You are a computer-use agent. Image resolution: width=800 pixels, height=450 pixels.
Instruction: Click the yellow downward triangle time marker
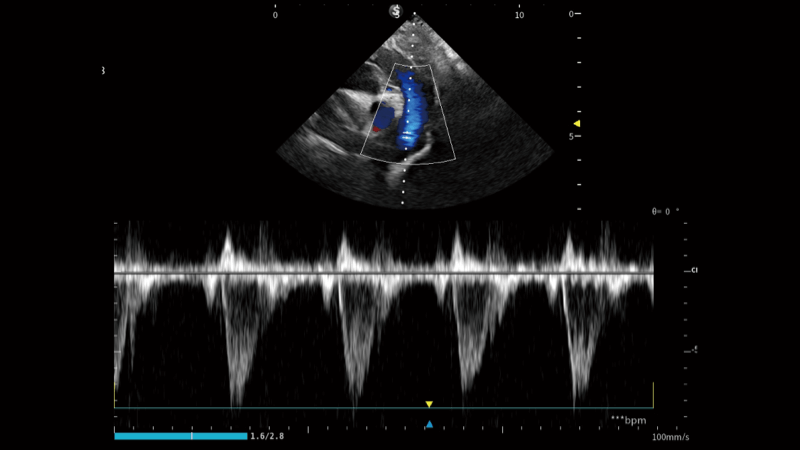(429, 404)
